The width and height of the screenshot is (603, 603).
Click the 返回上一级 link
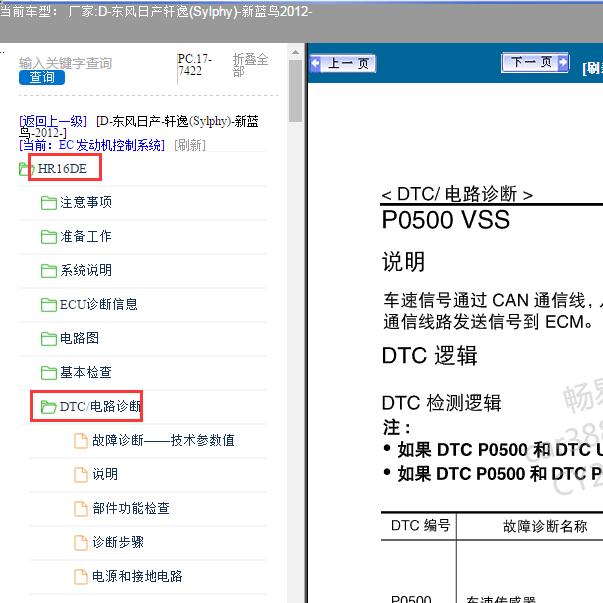click(53, 121)
